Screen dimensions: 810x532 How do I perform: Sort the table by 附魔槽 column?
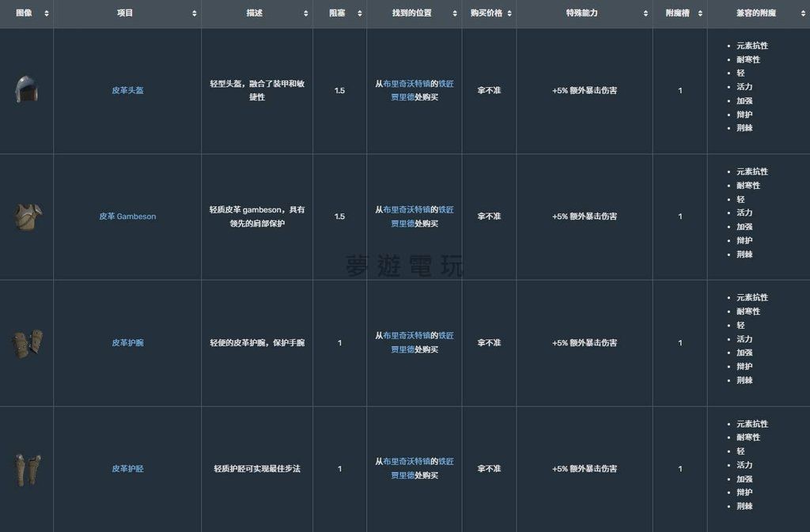point(701,13)
